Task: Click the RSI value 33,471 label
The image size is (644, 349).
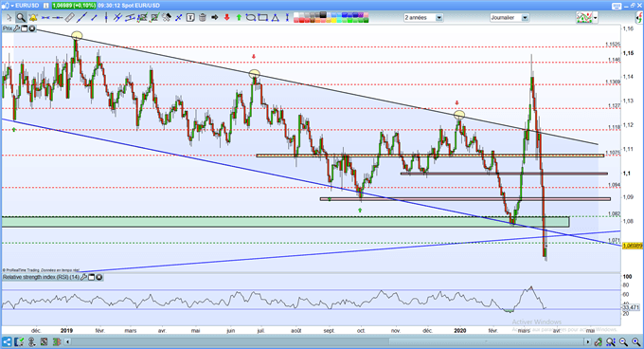Action: (632, 307)
